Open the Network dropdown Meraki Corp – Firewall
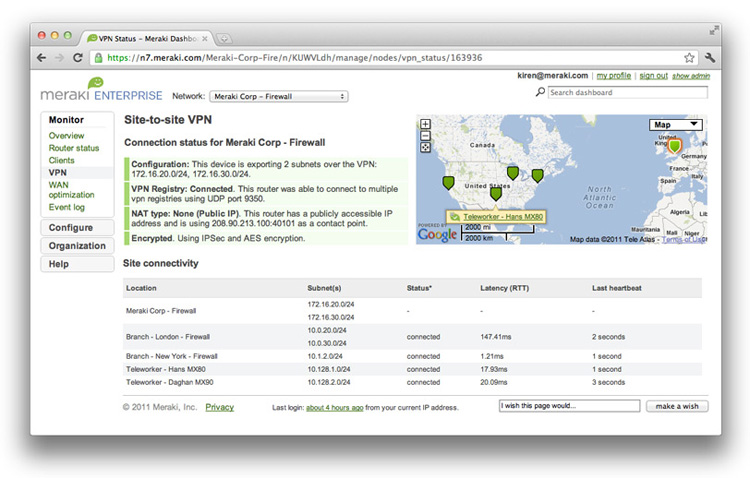The image size is (750, 478). click(x=279, y=96)
